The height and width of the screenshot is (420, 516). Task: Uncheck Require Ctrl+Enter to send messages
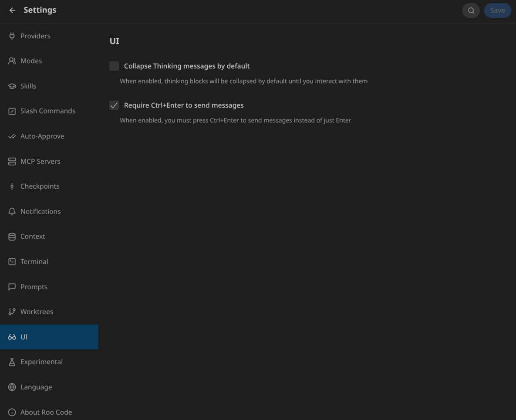pos(114,105)
